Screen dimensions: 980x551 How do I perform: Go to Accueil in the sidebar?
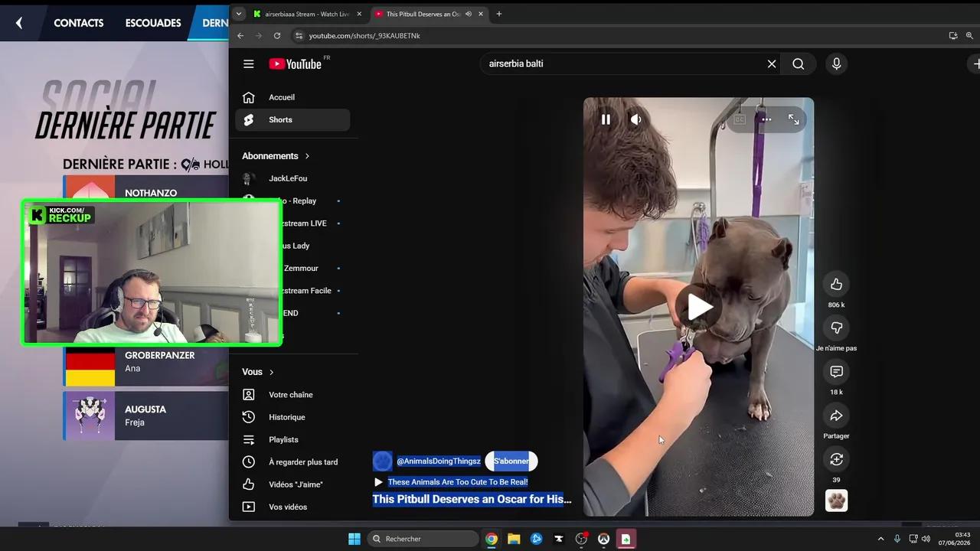point(292,97)
